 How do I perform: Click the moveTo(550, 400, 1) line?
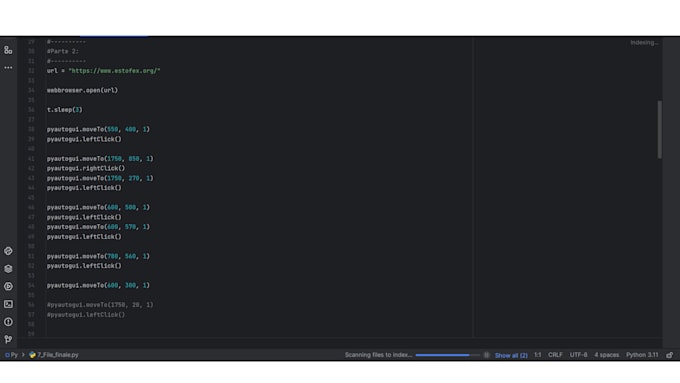tap(98, 129)
